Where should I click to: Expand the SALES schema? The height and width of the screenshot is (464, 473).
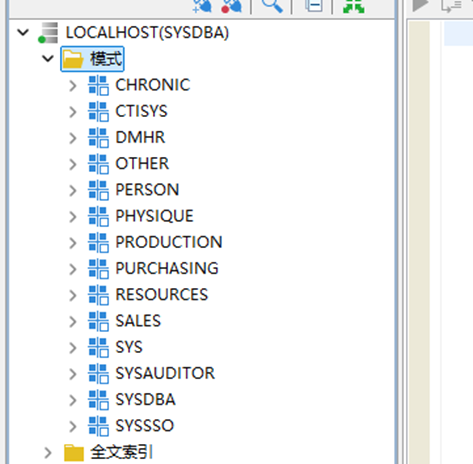73,321
